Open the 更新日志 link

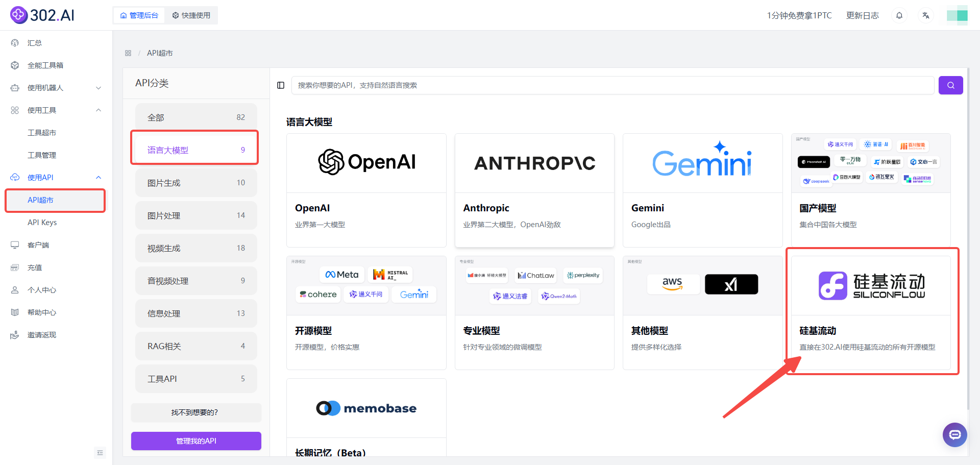click(863, 15)
